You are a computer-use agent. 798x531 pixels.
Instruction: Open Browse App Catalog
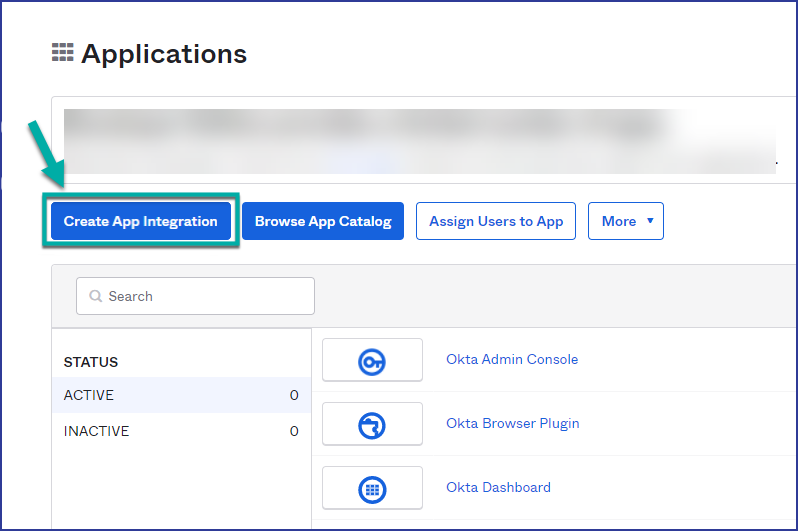tap(323, 221)
